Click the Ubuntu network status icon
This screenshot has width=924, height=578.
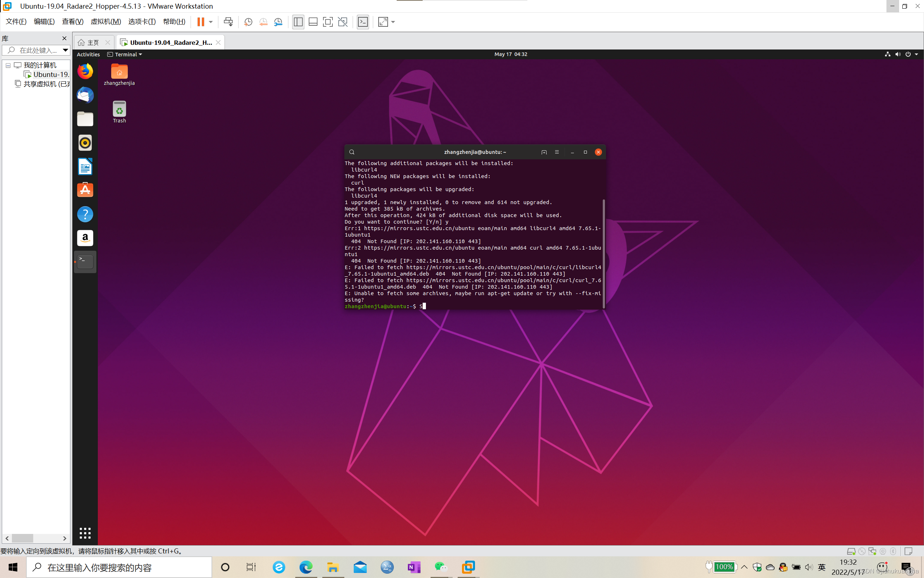click(x=887, y=54)
